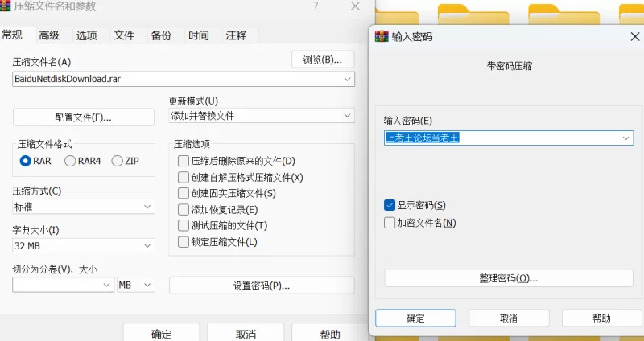Click the 整理密码 (Organize passwords) button
This screenshot has width=644, height=341.
pyautogui.click(x=509, y=278)
